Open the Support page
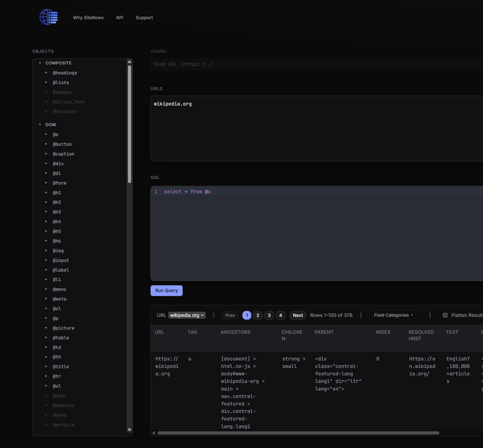 pos(144,18)
